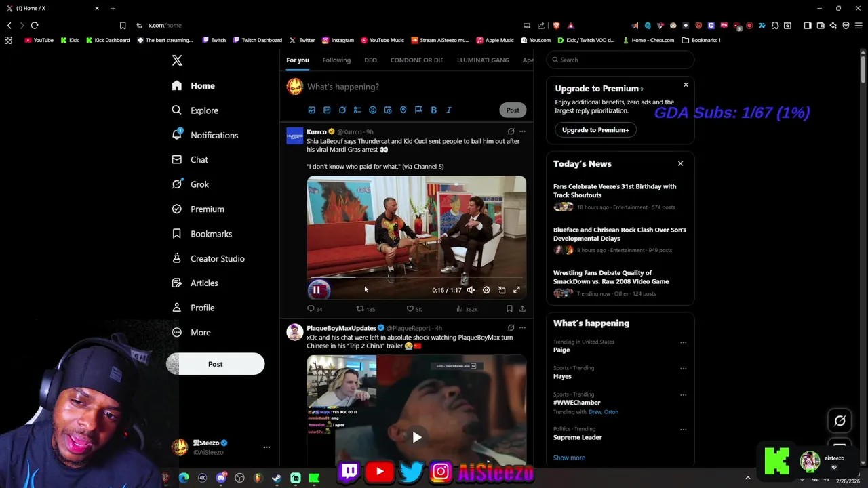Open more options on PlaqueBoyMaxUpdates post

(x=522, y=328)
